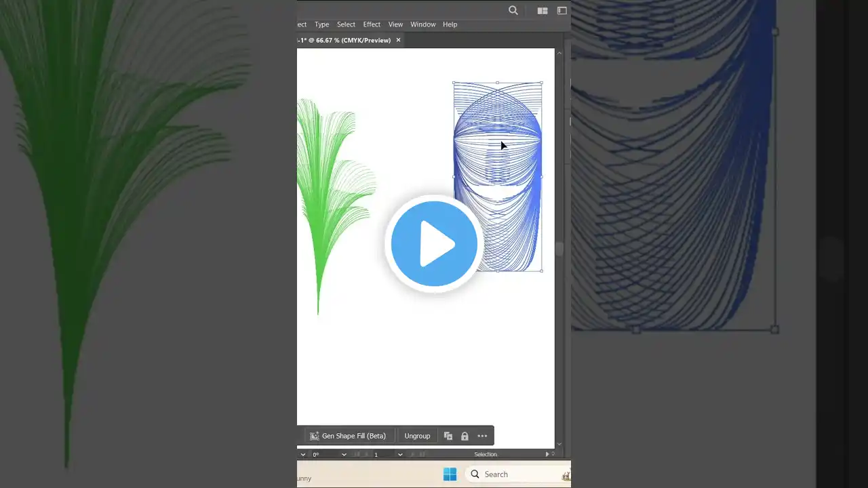This screenshot has width=868, height=488.
Task: Open the Help menu
Action: pos(450,24)
